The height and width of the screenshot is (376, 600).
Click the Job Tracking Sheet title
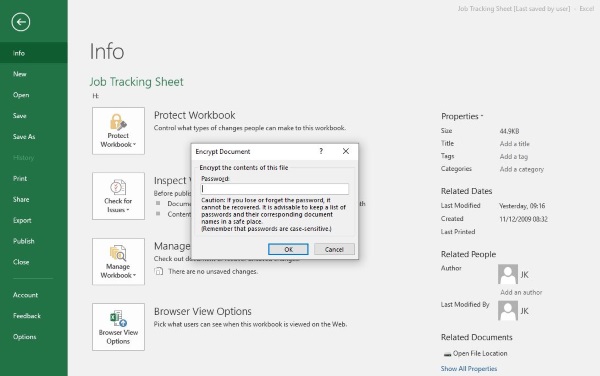click(137, 81)
